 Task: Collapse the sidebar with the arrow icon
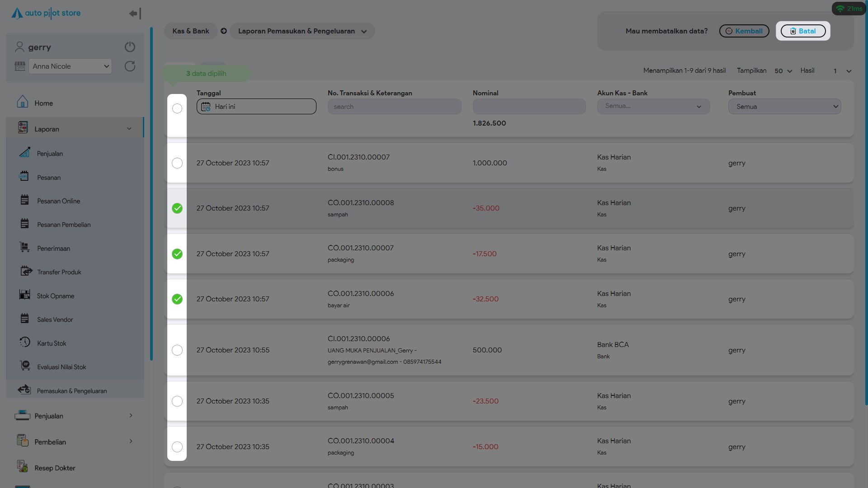[135, 14]
